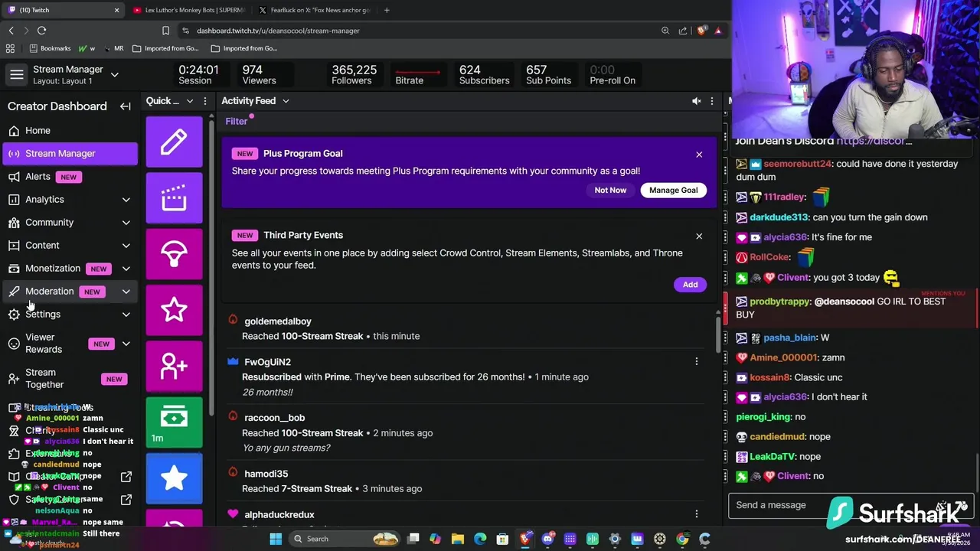Click the Clip clapperboard quick action
Screen dimensions: 980x551
[174, 198]
